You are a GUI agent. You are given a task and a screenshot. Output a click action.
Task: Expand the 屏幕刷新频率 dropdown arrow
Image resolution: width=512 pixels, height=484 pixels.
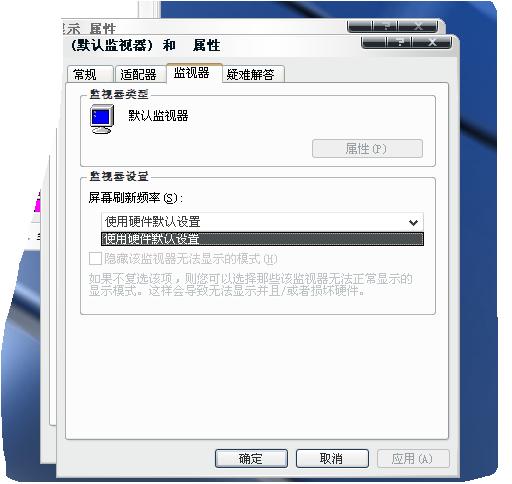(413, 222)
